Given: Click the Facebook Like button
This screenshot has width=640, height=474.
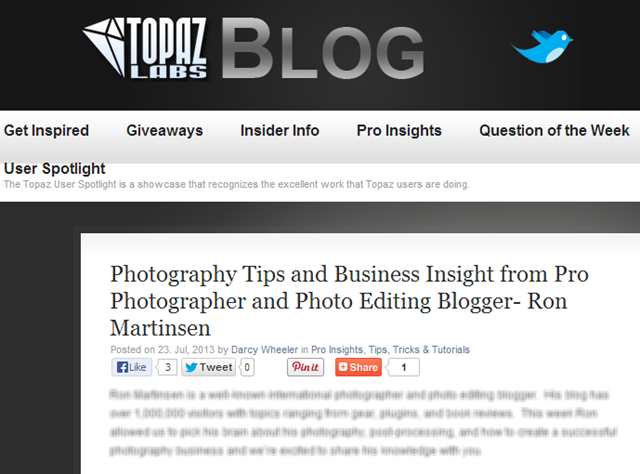Looking at the screenshot, I should [x=131, y=367].
